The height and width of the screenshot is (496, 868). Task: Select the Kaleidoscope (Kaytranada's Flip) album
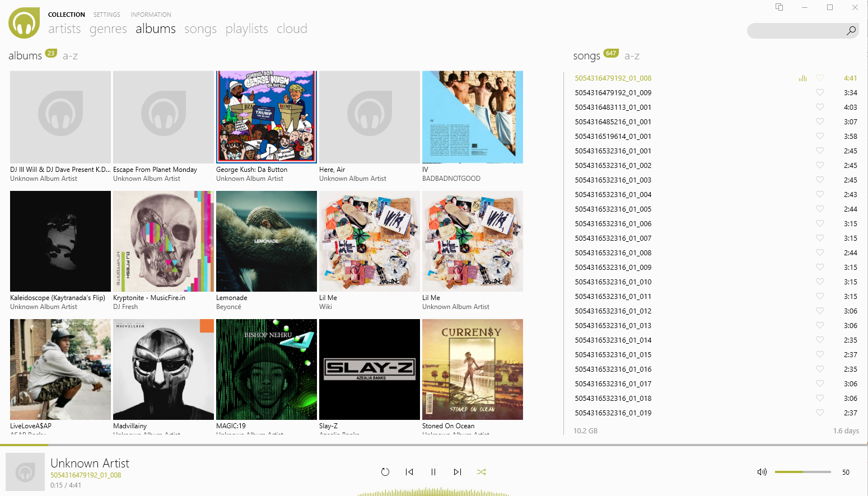(x=60, y=241)
